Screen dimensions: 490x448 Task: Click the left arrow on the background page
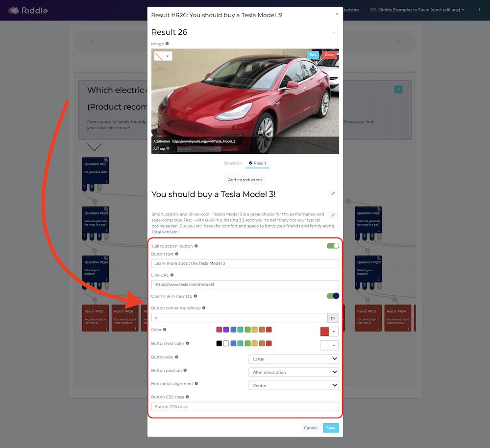[92, 41]
